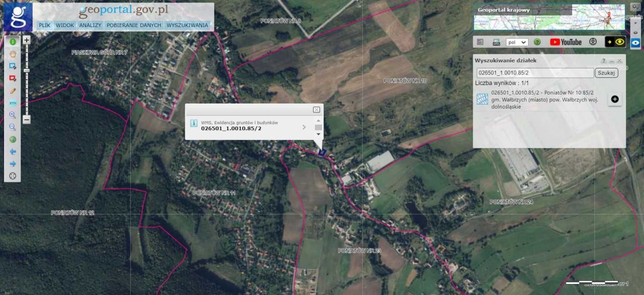Click the Szukaj search button
This screenshot has height=295, width=644.
[x=606, y=73]
